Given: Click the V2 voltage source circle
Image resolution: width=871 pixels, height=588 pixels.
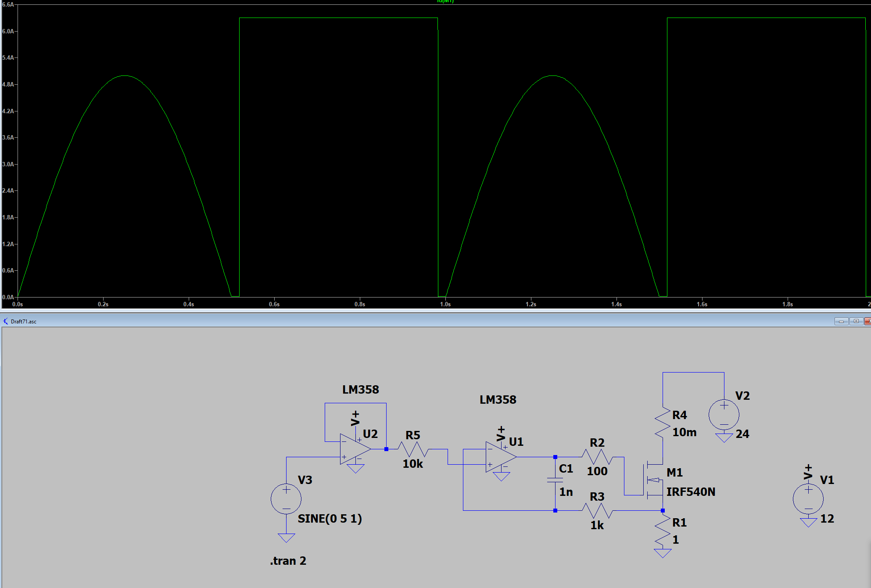Looking at the screenshot, I should (724, 415).
